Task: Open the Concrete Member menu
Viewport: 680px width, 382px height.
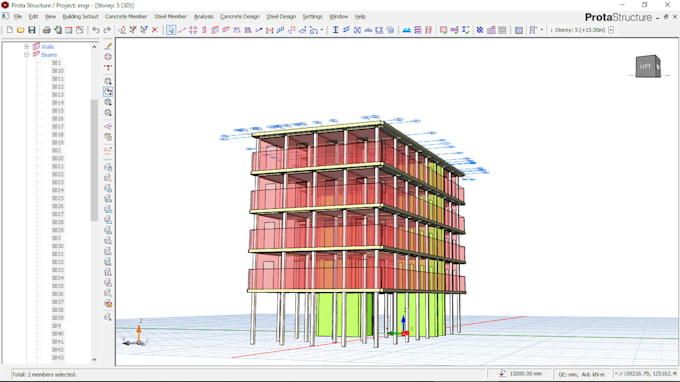Action: coord(126,16)
